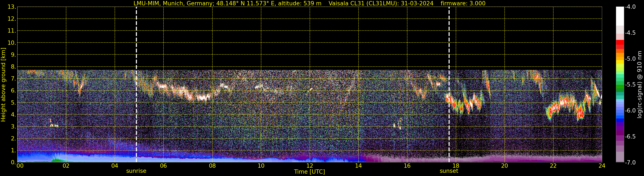Image resolution: width=644 pixels, height=176 pixels.
Task: Click the Height above ground [km] axis title
Action: coord(3,85)
